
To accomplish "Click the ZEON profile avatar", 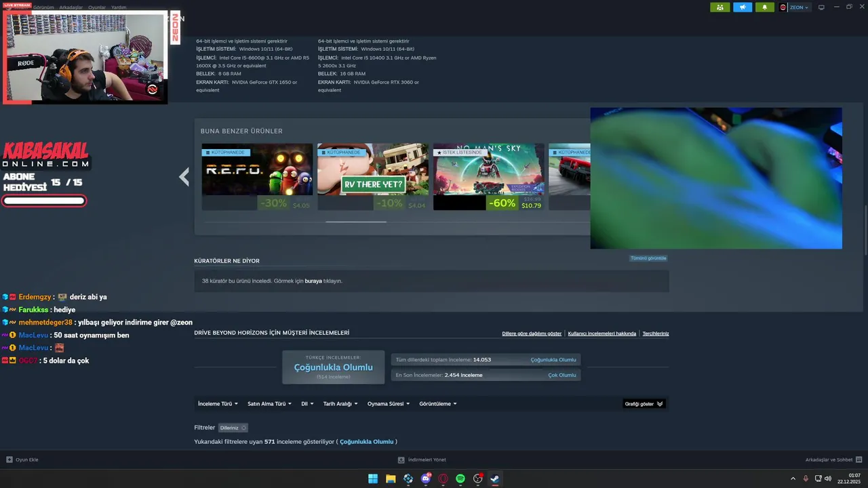I will pyautogui.click(x=783, y=7).
